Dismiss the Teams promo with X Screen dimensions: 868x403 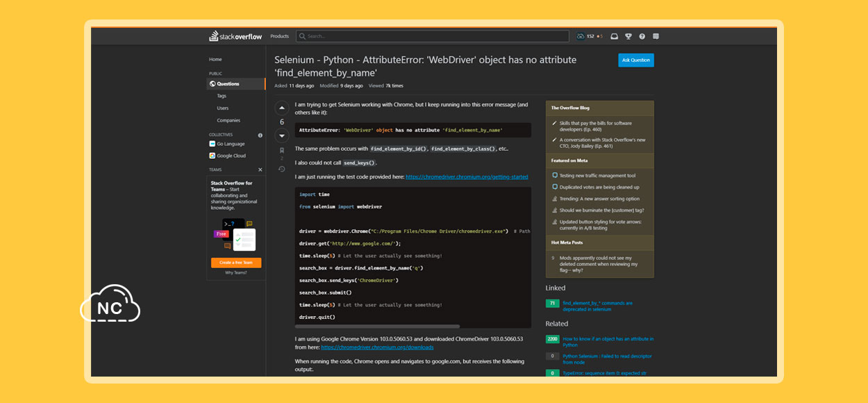260,170
